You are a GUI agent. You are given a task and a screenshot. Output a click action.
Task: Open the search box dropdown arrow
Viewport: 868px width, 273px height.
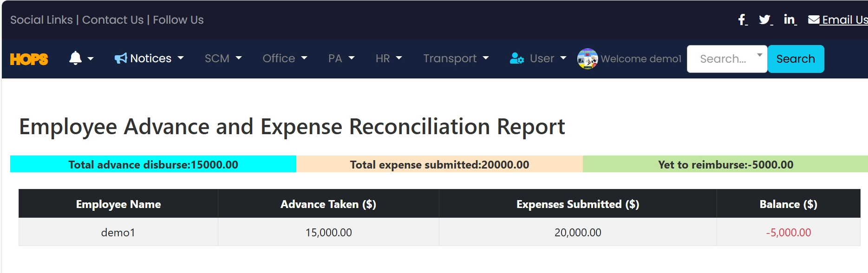pos(760,55)
